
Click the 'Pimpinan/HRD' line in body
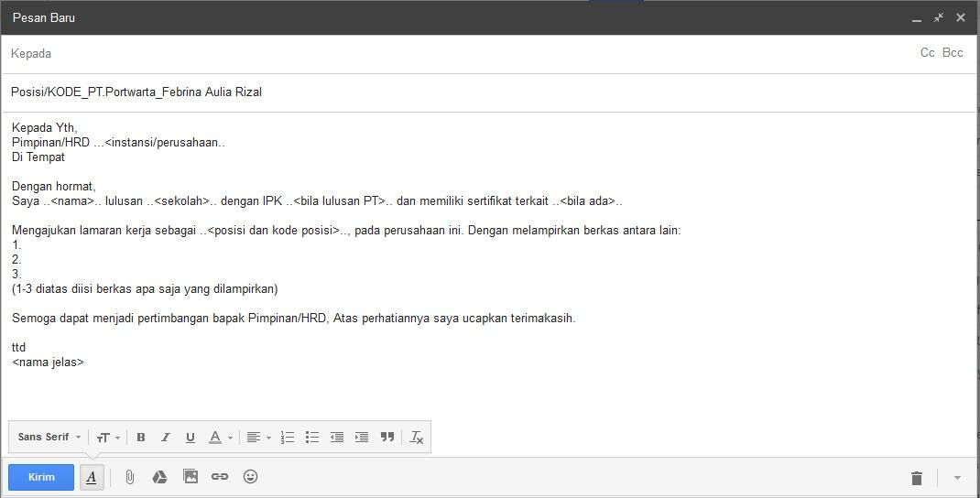[x=119, y=143]
